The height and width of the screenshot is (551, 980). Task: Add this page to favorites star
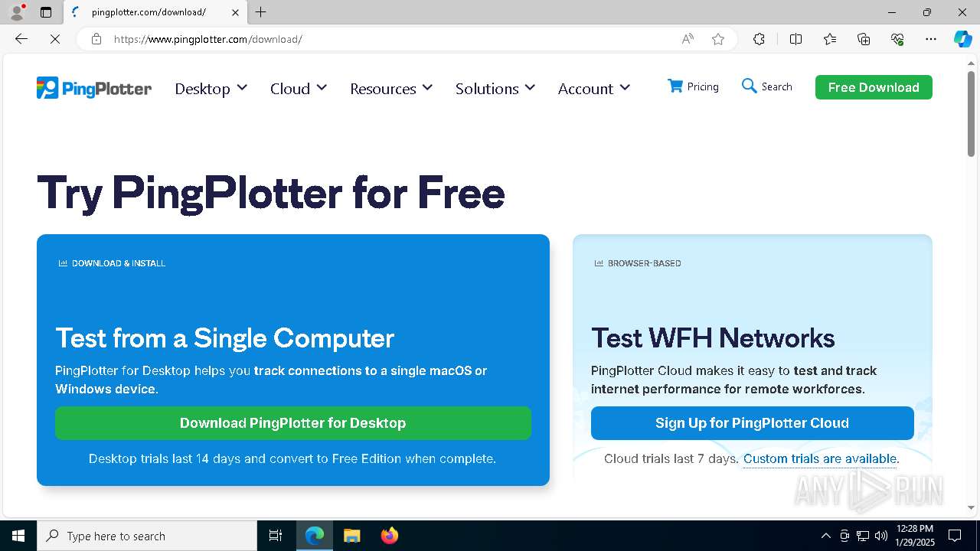(718, 39)
